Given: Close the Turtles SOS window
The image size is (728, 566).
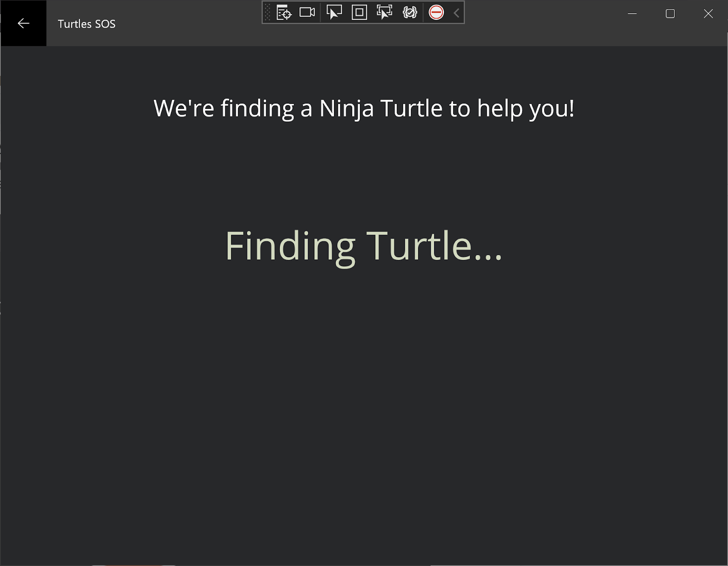Looking at the screenshot, I should click(708, 14).
